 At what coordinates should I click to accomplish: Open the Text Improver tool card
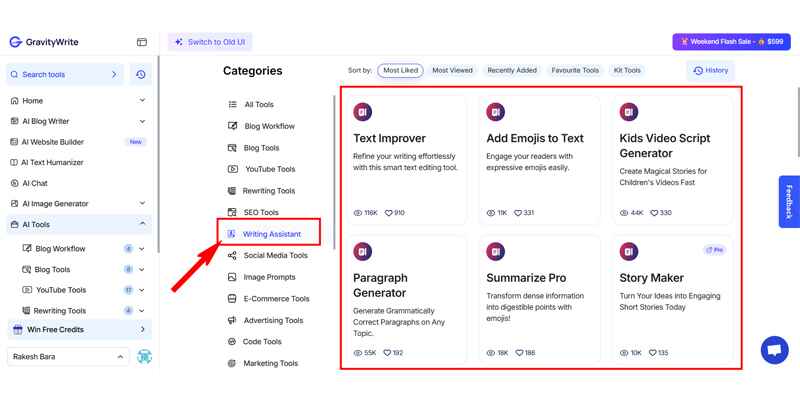point(406,159)
